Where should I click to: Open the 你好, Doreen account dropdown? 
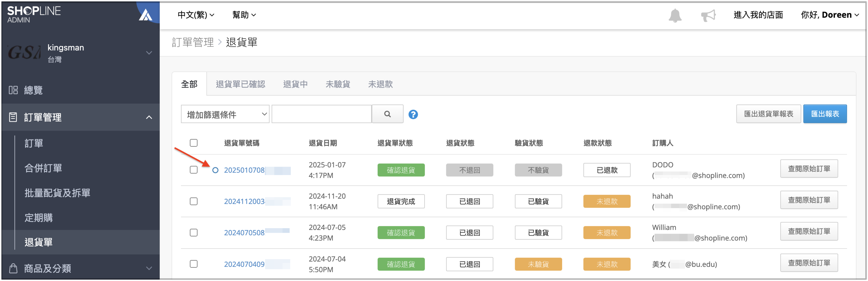pyautogui.click(x=830, y=15)
